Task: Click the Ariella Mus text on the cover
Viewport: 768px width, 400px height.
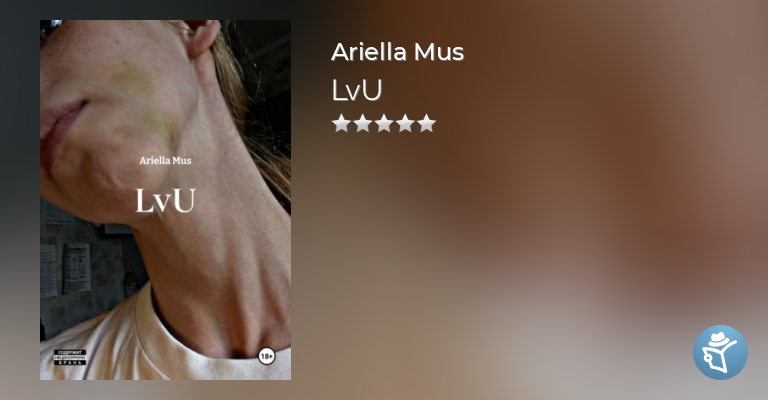Action: point(165,161)
